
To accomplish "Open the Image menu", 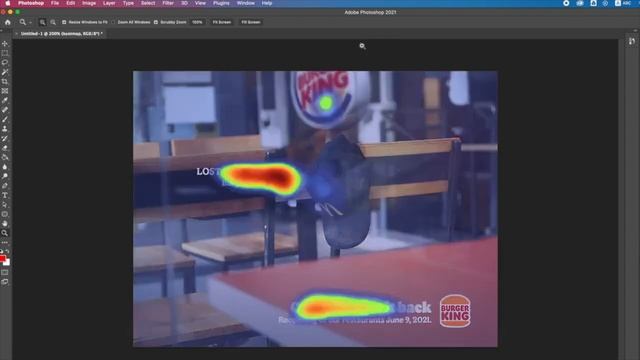I will [x=89, y=3].
